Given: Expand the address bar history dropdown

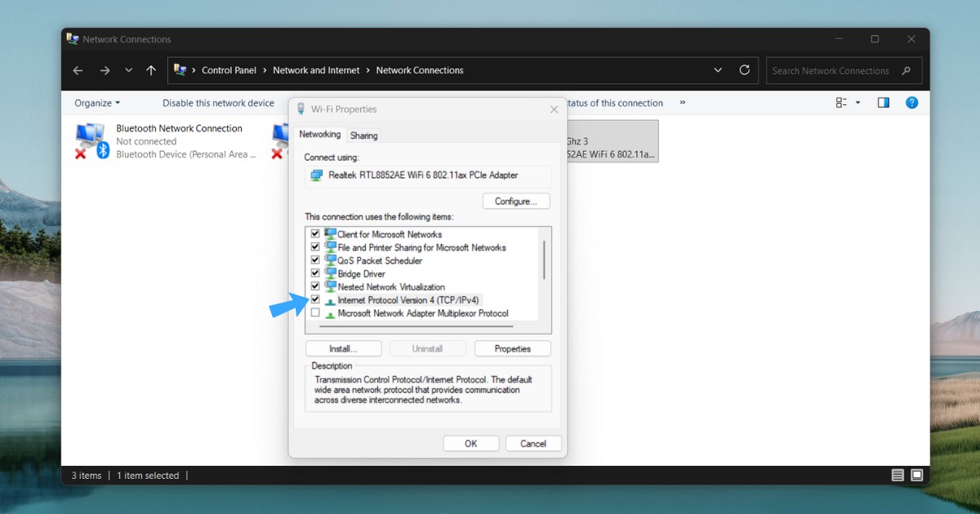Looking at the screenshot, I should [x=718, y=70].
